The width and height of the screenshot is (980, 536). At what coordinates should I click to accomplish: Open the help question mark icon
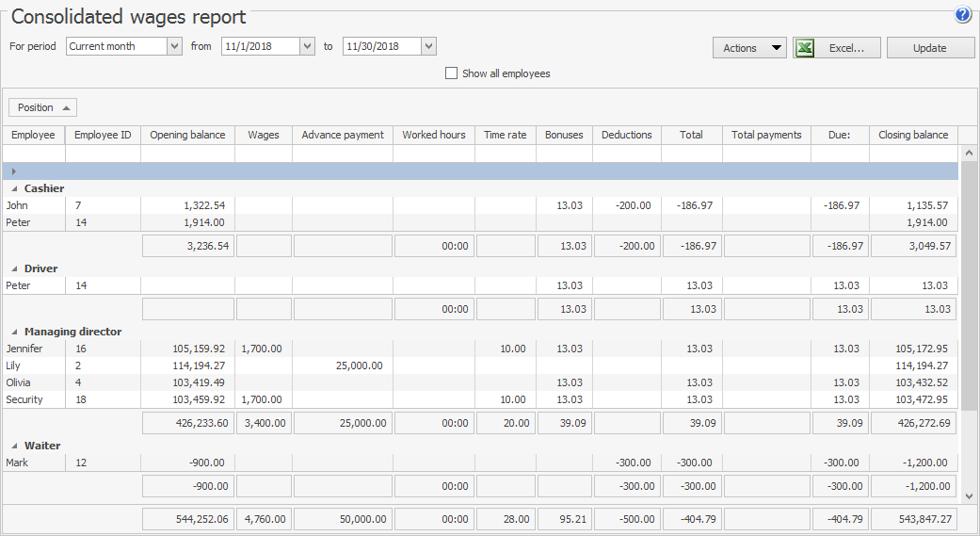click(x=962, y=15)
